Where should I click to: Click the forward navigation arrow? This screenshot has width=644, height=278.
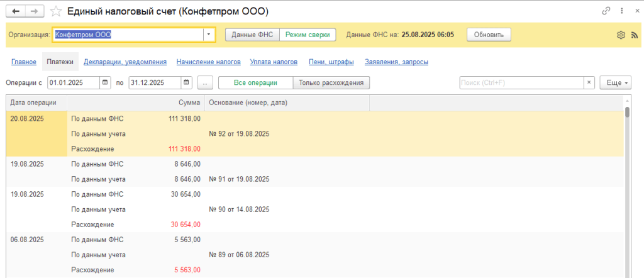click(35, 11)
